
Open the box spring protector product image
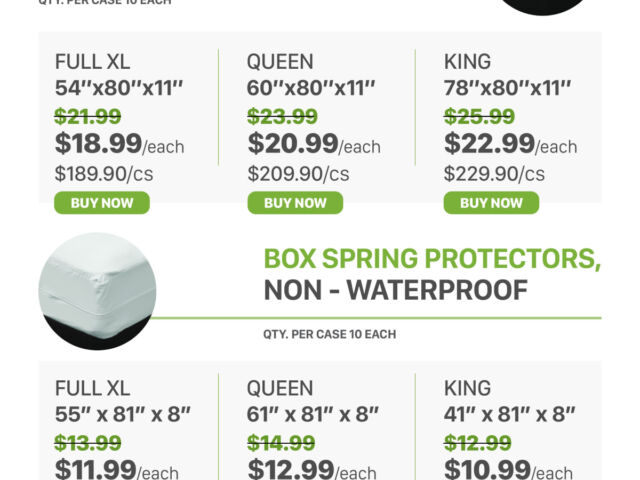(97, 291)
